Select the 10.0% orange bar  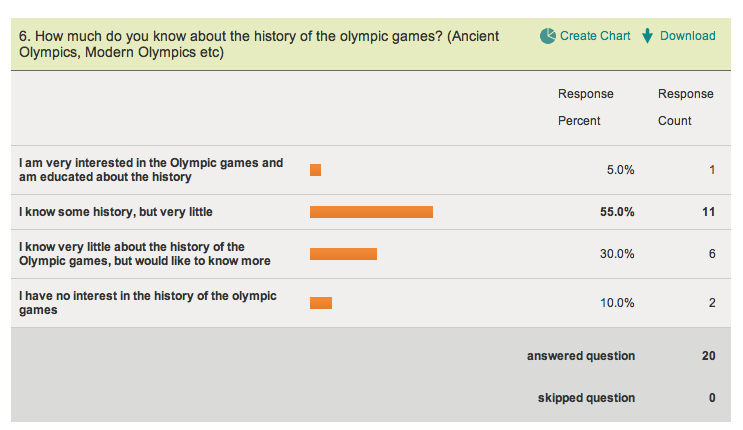pos(321,303)
